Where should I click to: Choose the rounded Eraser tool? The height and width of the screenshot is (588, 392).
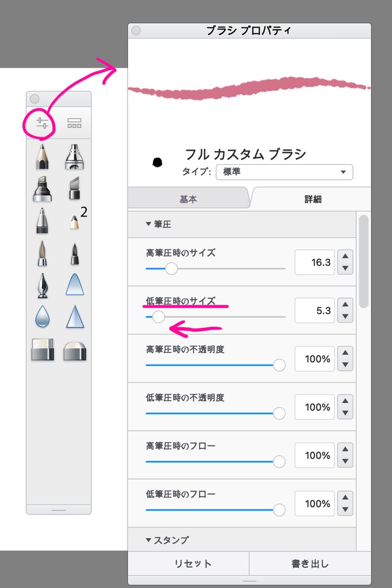click(75, 351)
